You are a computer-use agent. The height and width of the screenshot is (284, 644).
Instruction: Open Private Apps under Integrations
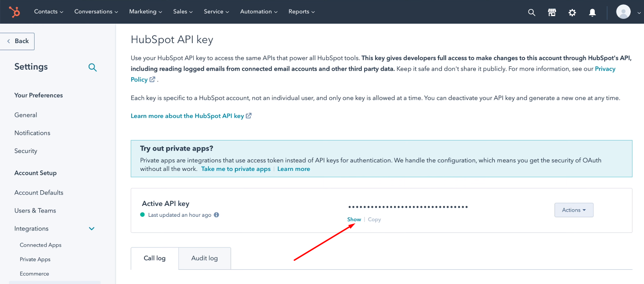coord(35,259)
